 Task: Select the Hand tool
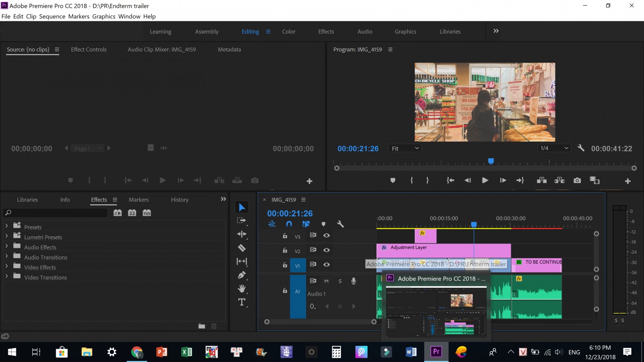[242, 288]
